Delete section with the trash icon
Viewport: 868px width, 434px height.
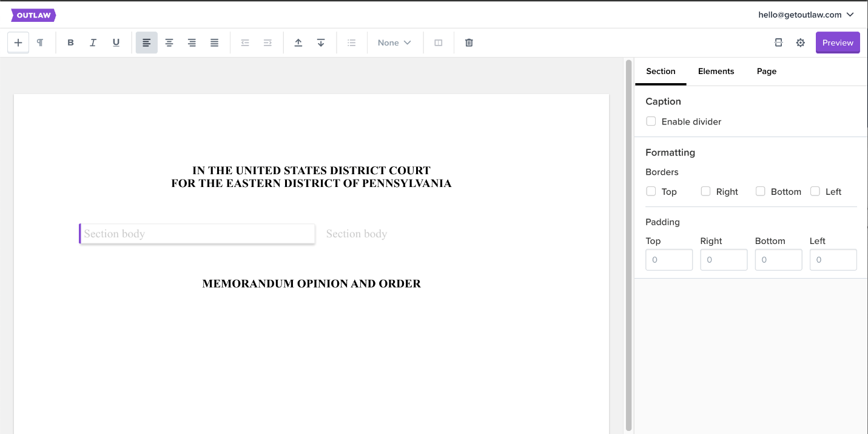click(469, 42)
